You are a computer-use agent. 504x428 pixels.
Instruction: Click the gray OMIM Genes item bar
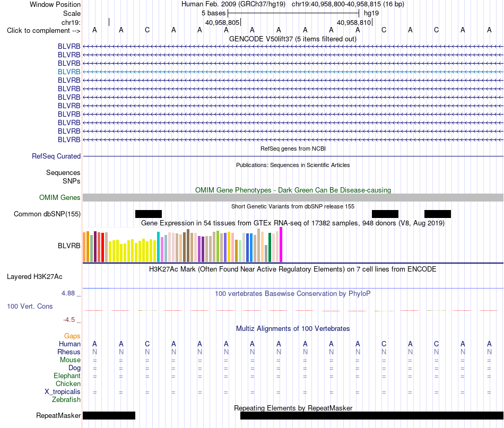point(293,198)
